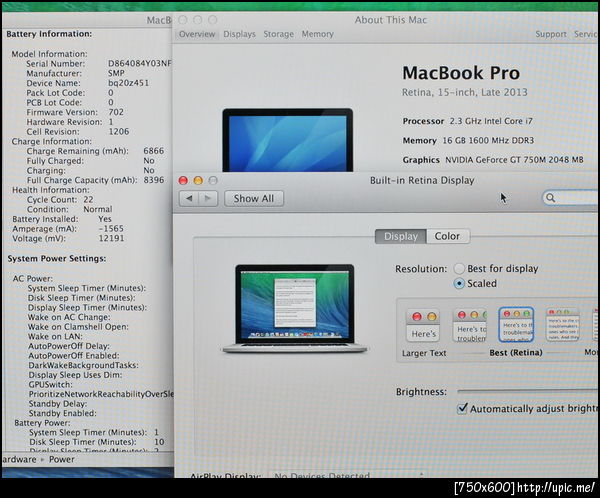Click the search field in Displays preferences
This screenshot has height=498, width=600.
pos(571,198)
